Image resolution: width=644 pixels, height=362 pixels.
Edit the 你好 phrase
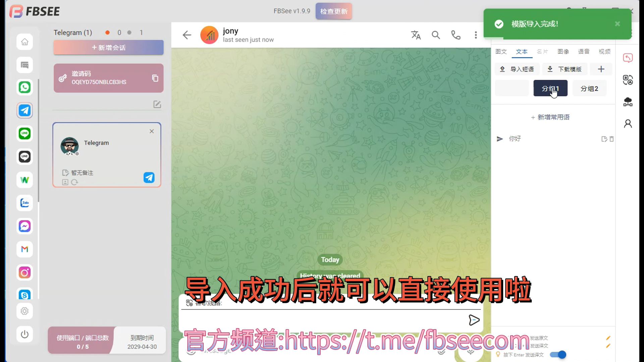pos(604,139)
